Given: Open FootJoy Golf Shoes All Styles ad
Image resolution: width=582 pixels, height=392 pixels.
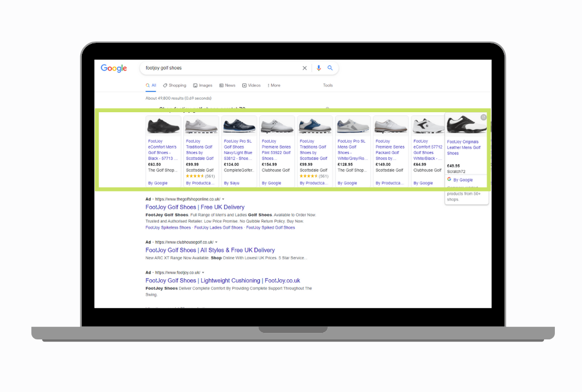Looking at the screenshot, I should pyautogui.click(x=210, y=250).
